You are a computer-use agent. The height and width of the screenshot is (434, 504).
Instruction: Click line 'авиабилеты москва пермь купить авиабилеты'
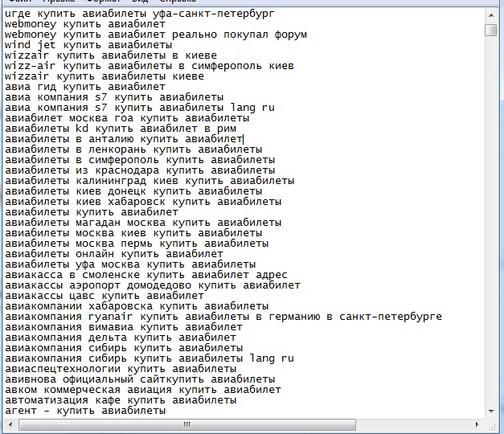[137, 244]
